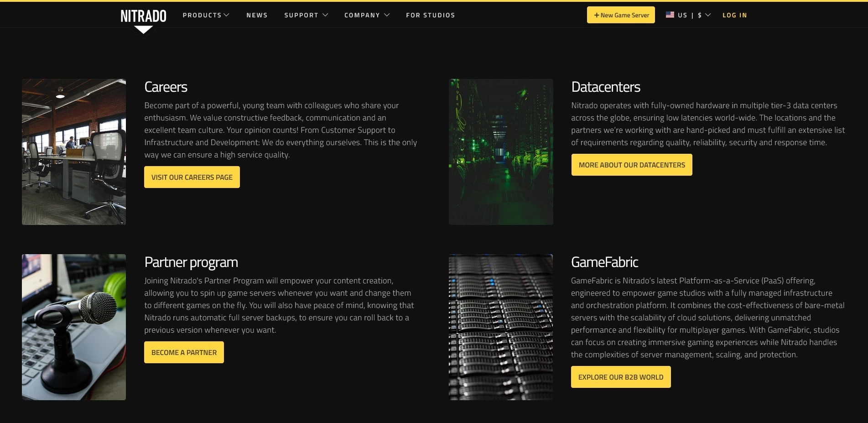Open the Company dropdown menu

coord(367,15)
